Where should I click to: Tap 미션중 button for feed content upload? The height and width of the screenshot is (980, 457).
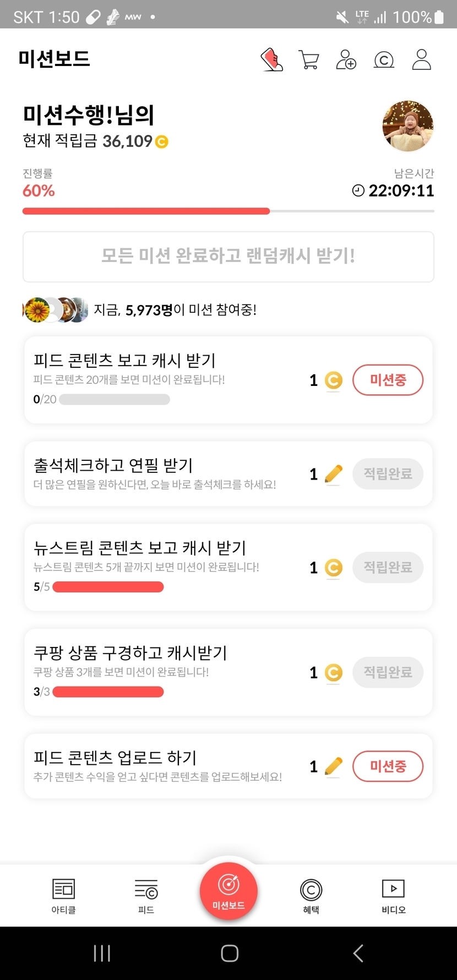[x=388, y=766]
